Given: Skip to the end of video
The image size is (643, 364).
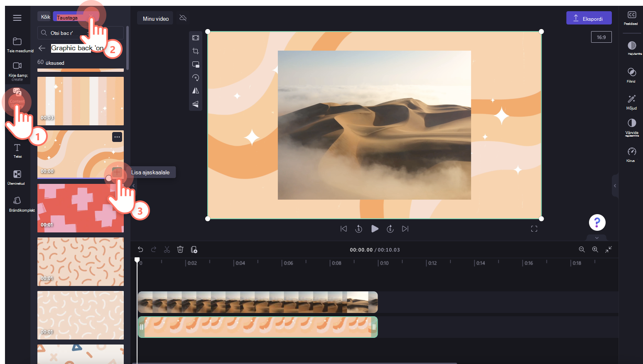Looking at the screenshot, I should 405,229.
